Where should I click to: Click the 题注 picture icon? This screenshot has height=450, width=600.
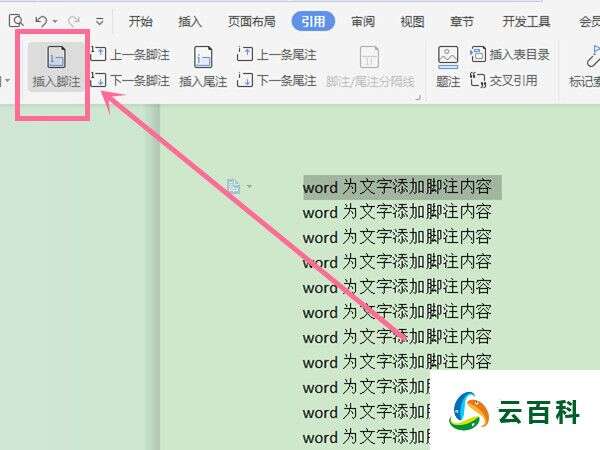(448, 57)
